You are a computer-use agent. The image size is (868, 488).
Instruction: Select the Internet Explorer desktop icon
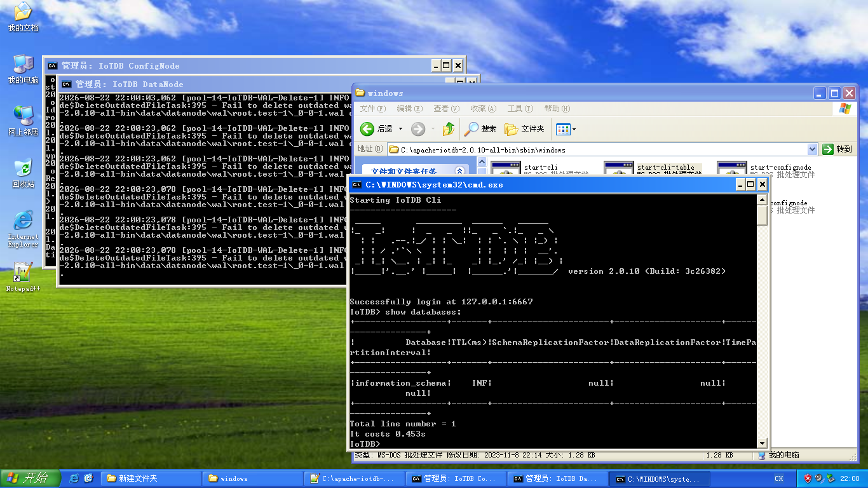tap(23, 229)
